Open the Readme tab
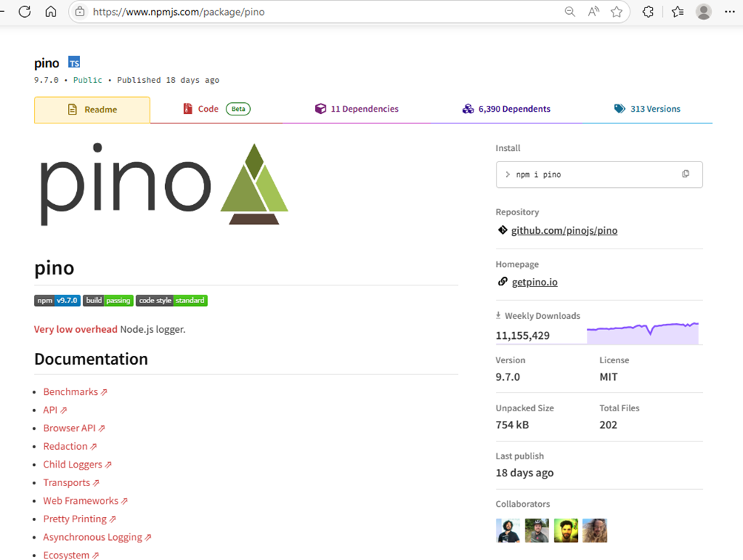This screenshot has height=560, width=743. pyautogui.click(x=92, y=109)
